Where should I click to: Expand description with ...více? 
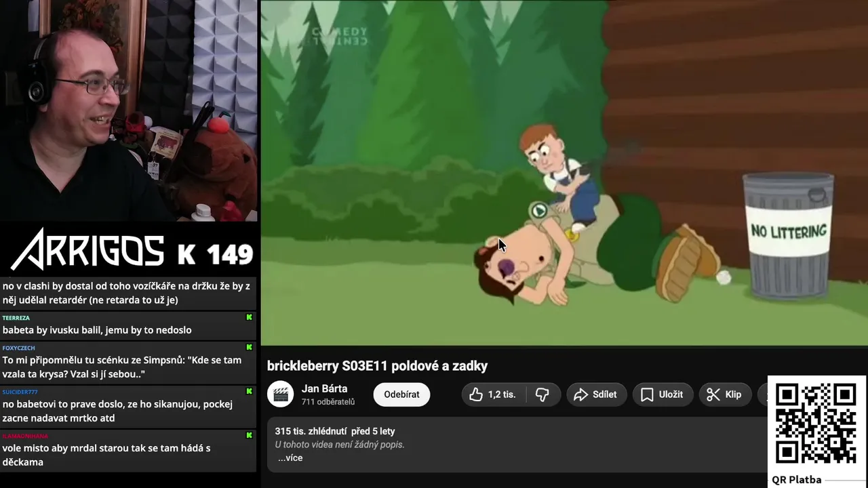290,457
